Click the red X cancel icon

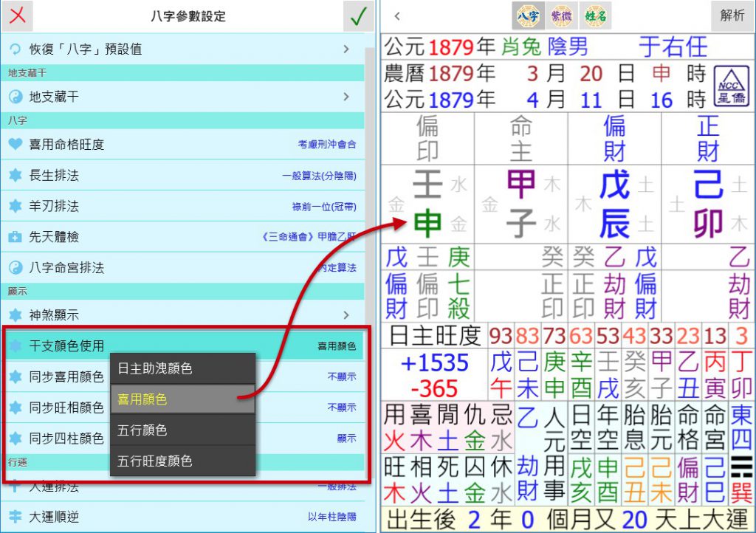click(17, 16)
